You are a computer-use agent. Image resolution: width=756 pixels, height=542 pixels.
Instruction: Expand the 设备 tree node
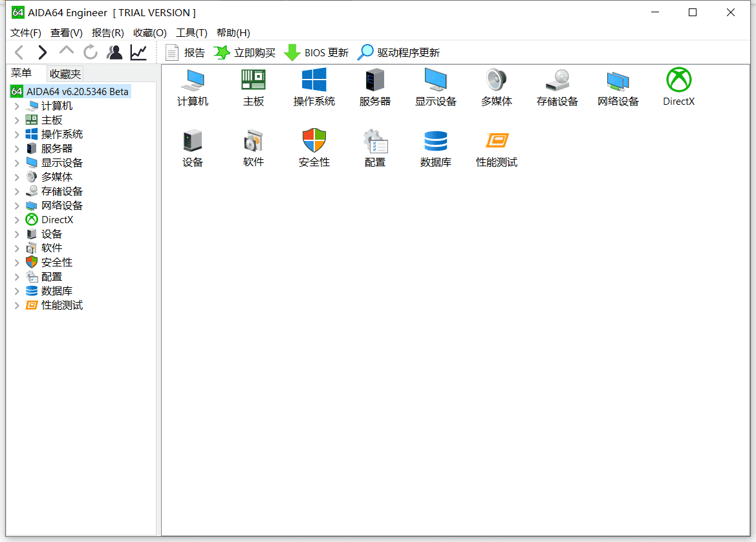pos(17,234)
